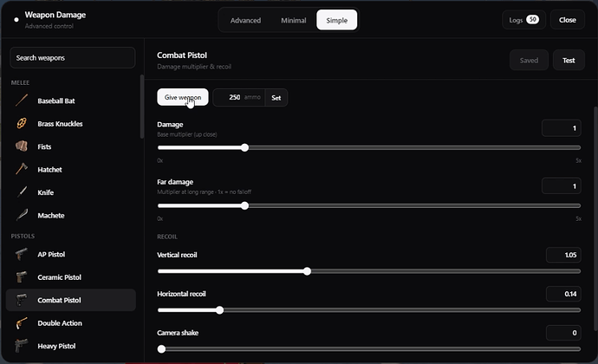
Task: Edit the Far damage value field
Action: point(562,186)
